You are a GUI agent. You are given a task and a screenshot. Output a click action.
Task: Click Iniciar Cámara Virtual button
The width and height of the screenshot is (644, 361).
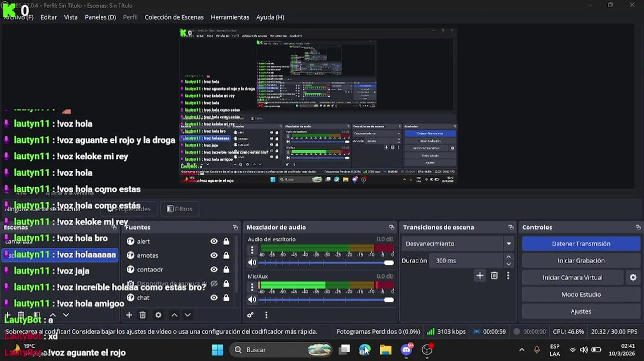coord(572,277)
